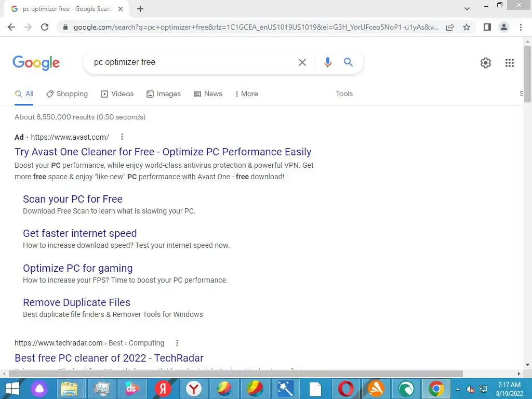Open the 'Optimize PC for gaming' link
Image resolution: width=532 pixels, height=399 pixels.
[x=78, y=268]
